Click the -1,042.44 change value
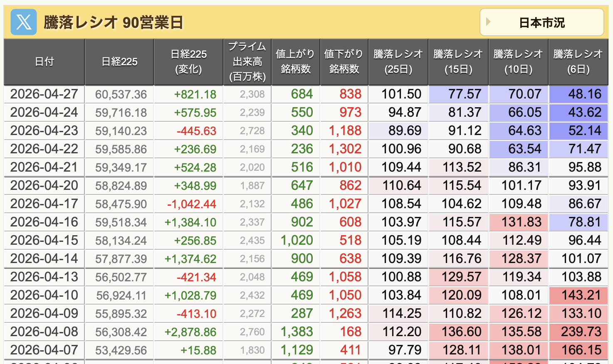 [x=191, y=204]
